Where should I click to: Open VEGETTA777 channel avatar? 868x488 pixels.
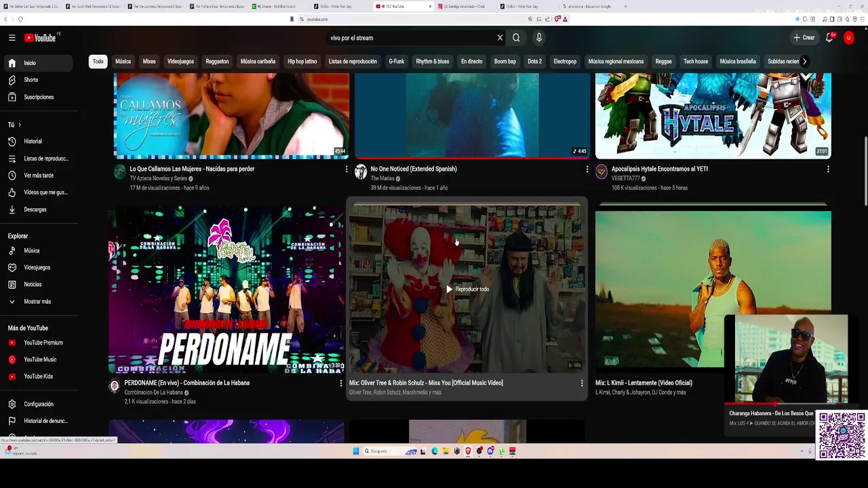coord(601,171)
